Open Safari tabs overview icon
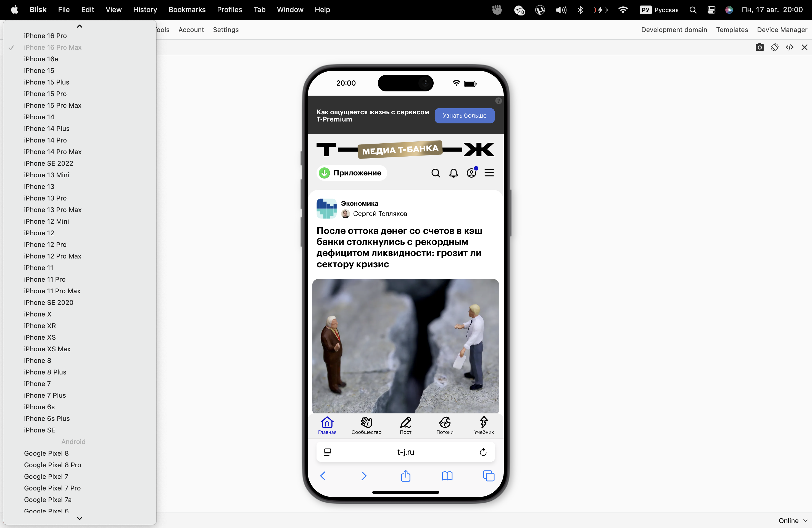This screenshot has width=812, height=528. (x=489, y=476)
